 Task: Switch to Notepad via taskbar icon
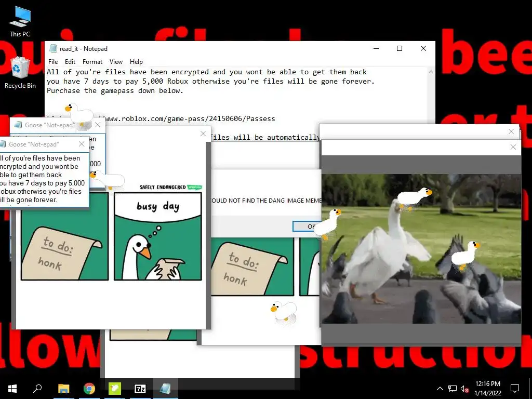click(x=165, y=389)
